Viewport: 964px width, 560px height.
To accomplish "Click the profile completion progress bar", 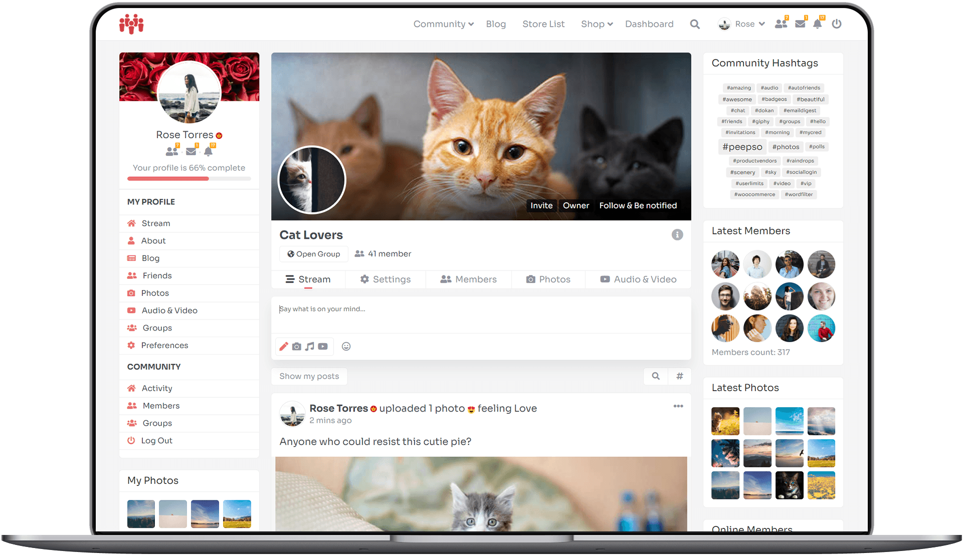I will pos(189,178).
